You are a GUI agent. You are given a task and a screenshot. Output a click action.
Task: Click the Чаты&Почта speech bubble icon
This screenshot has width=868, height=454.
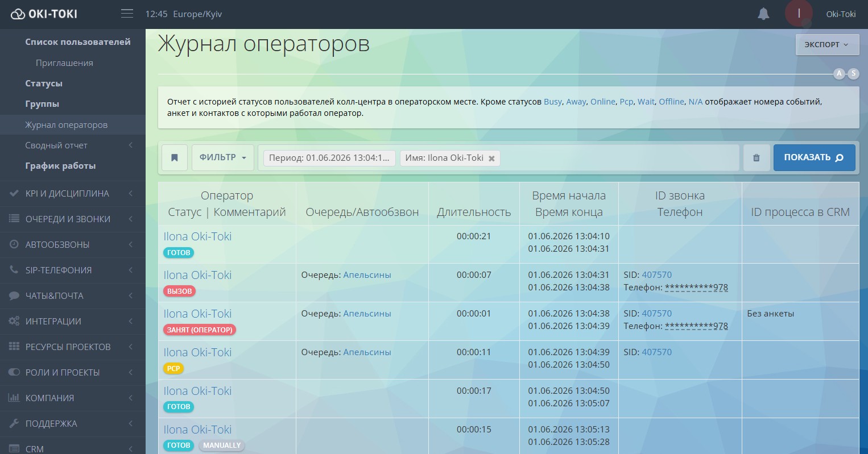pos(14,295)
